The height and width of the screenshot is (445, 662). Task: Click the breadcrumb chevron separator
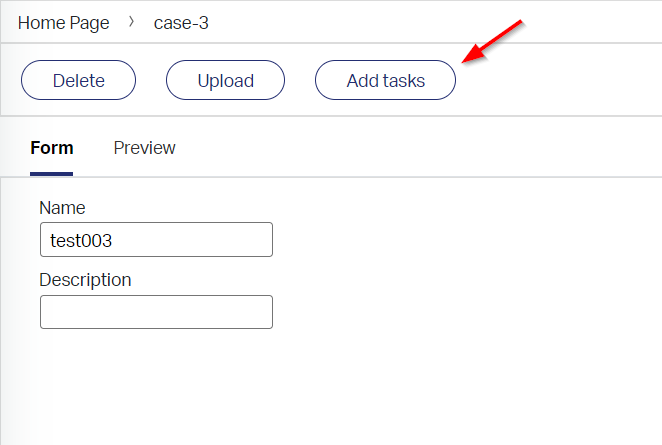point(131,22)
